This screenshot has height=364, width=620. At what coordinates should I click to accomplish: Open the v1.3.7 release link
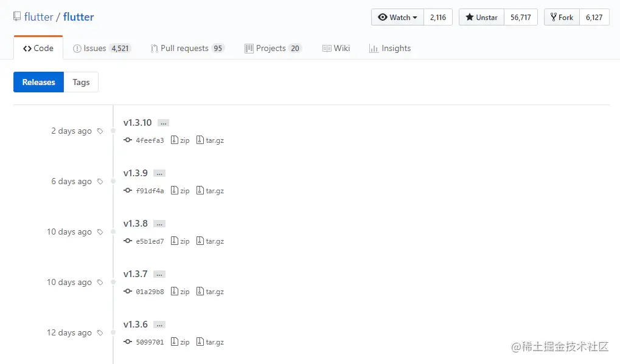click(135, 274)
